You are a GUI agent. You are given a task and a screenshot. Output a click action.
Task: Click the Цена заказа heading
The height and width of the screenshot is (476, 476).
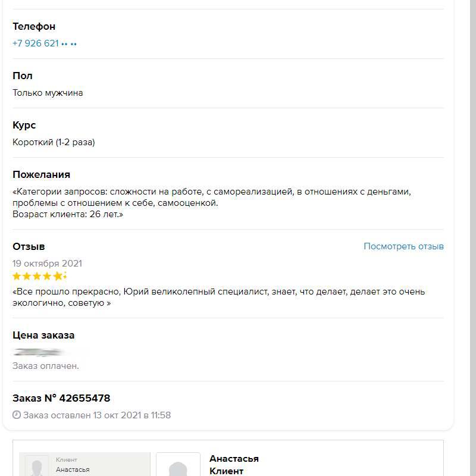point(43,335)
